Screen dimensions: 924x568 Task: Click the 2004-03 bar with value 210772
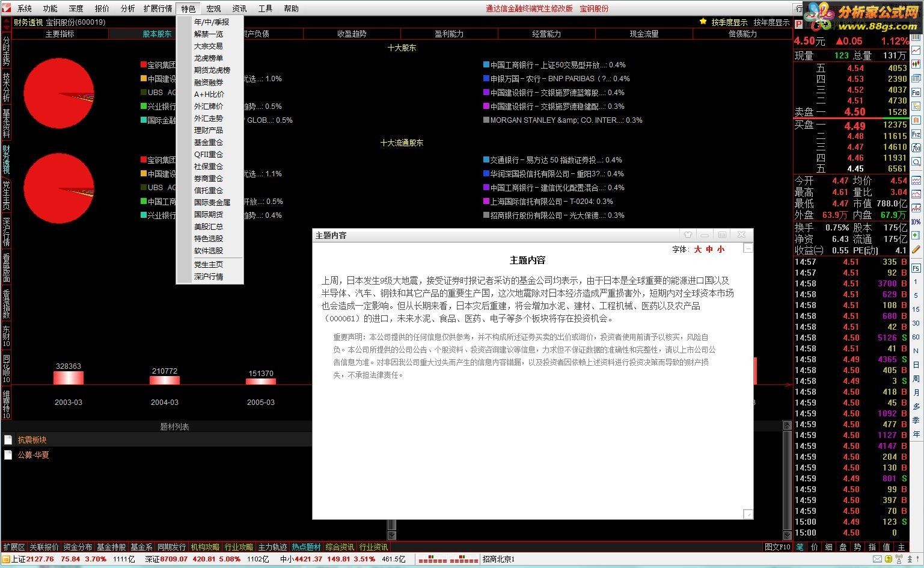[x=165, y=380]
